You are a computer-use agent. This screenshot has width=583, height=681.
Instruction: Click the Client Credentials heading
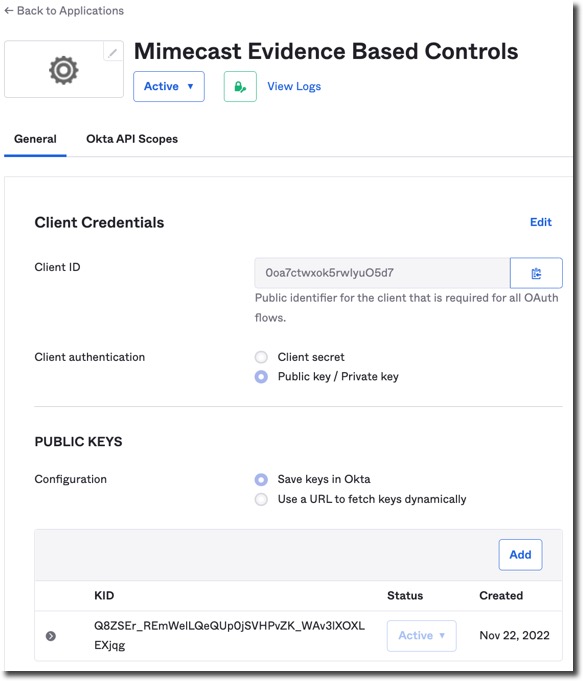(99, 222)
